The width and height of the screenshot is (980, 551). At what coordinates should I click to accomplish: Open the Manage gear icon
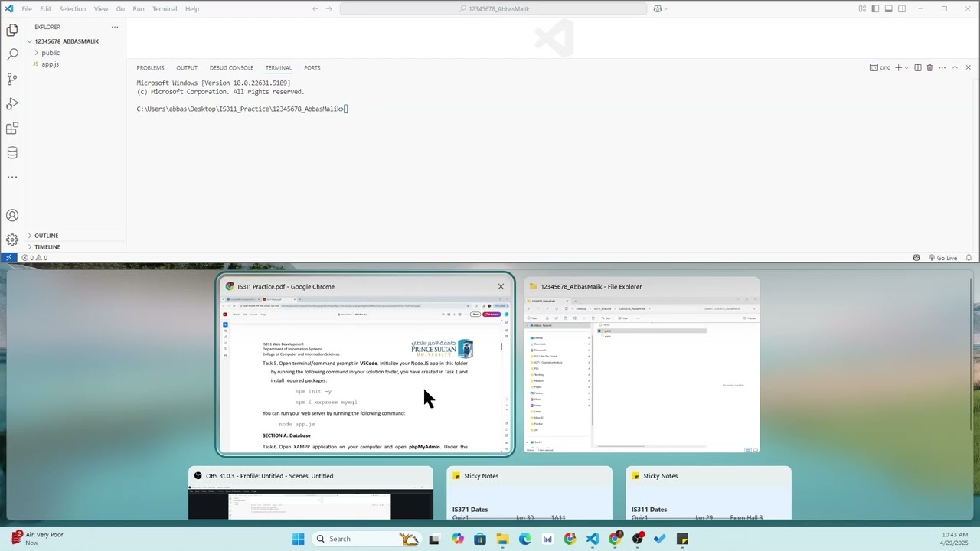[12, 240]
